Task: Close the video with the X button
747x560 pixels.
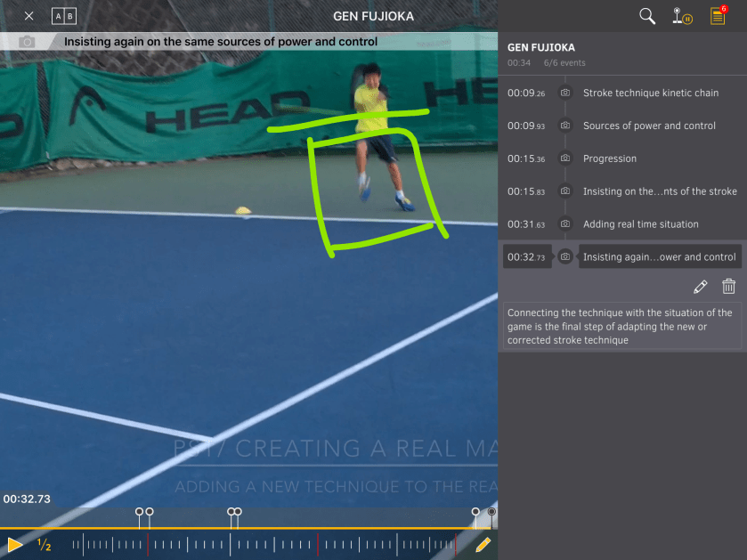Action: point(28,16)
